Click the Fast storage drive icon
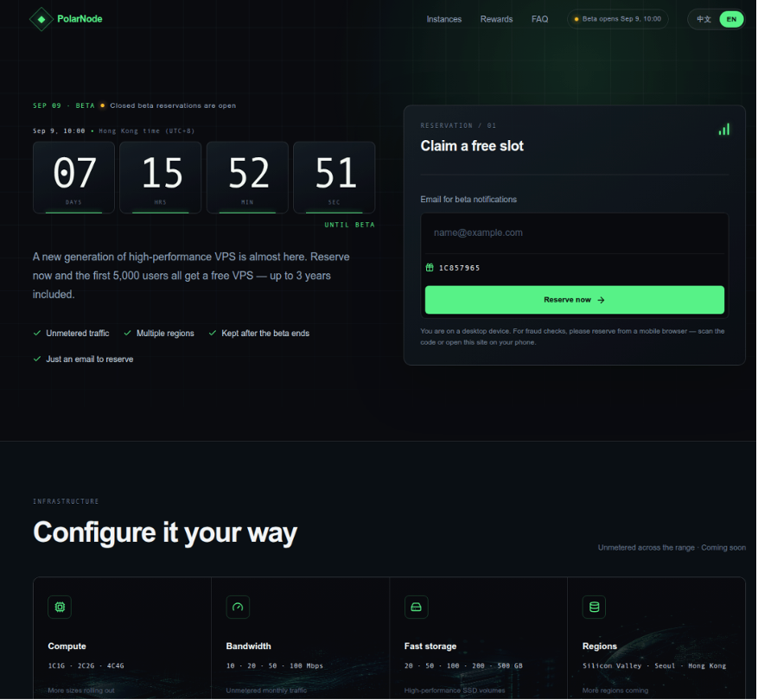The height and width of the screenshot is (700, 758). coord(417,607)
